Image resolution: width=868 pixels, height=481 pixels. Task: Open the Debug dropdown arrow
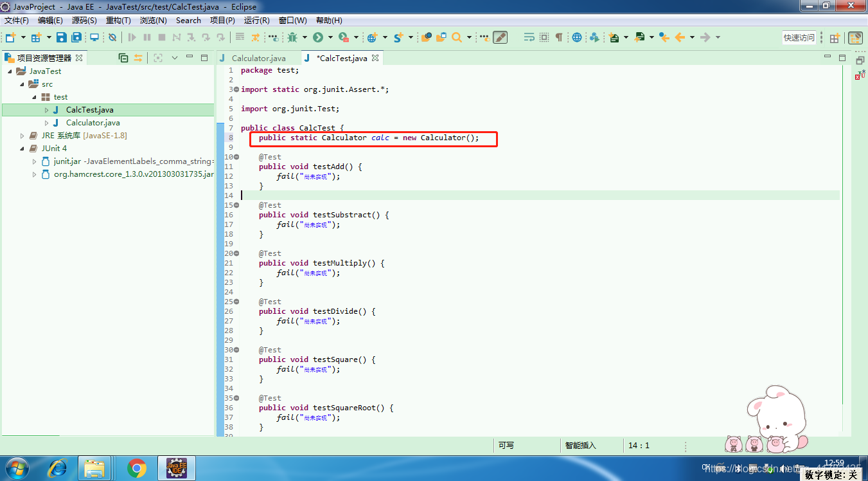click(x=305, y=37)
